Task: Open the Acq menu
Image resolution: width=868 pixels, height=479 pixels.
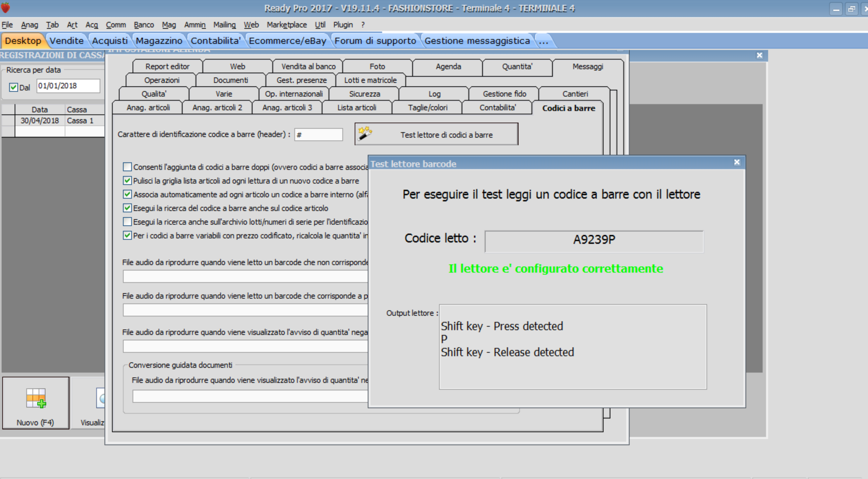Action: pos(92,25)
